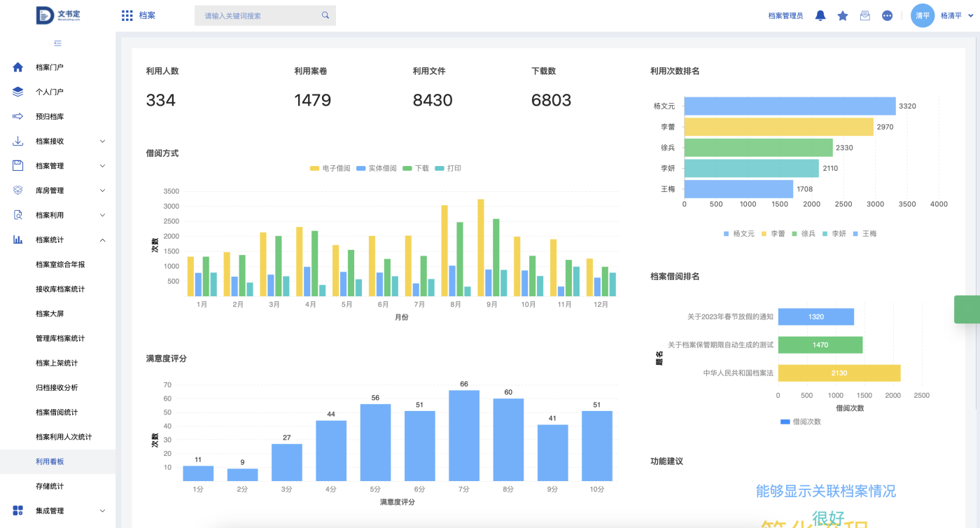Toggle the 实体借阅 legend series
Viewport: 980px width, 528px height.
[x=376, y=169]
